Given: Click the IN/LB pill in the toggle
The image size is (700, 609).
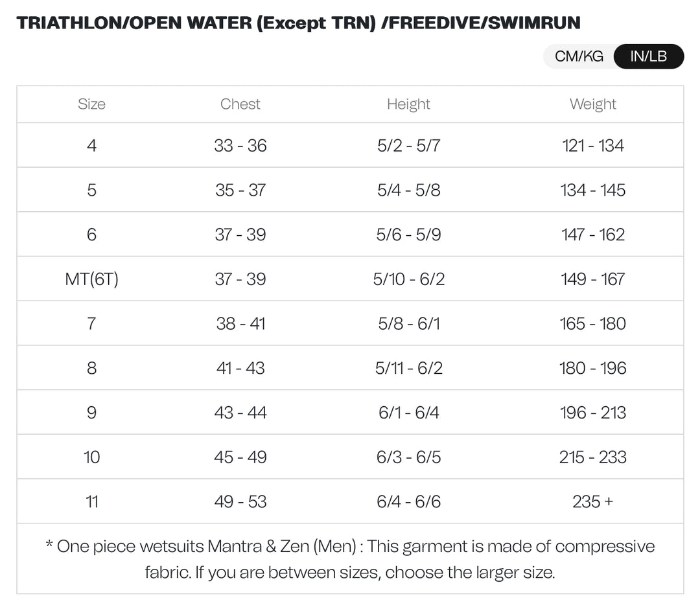Looking at the screenshot, I should [649, 56].
